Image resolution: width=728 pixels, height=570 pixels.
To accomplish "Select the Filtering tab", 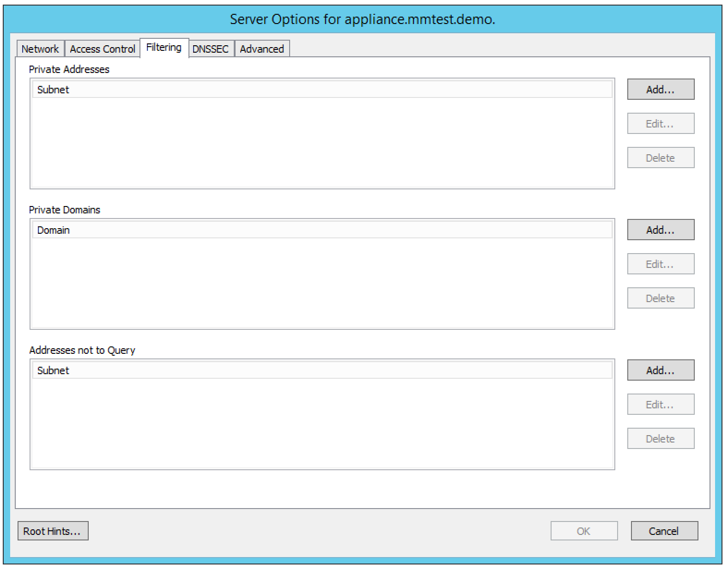I will [x=164, y=48].
